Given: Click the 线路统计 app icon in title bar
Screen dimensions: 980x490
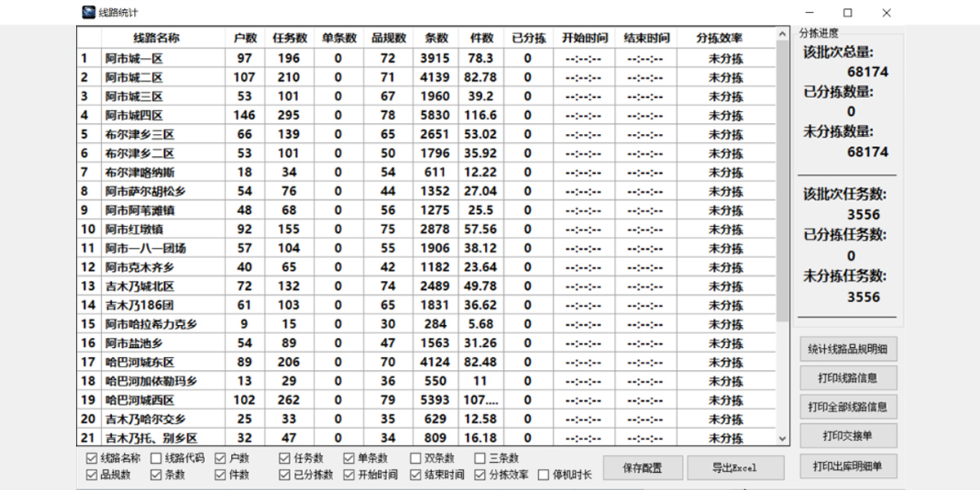Looking at the screenshot, I should [88, 12].
